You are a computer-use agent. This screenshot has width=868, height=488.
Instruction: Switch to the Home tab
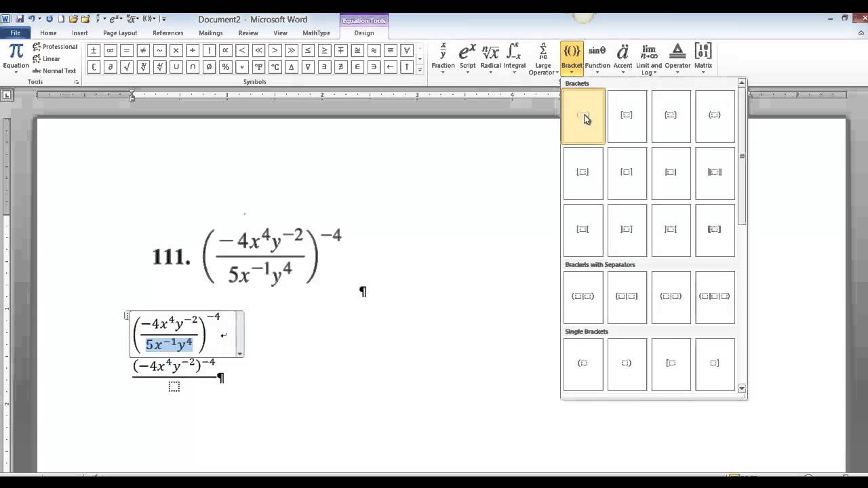tap(48, 33)
